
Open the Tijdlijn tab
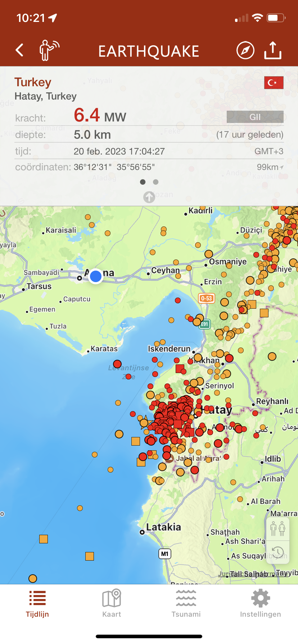click(37, 604)
